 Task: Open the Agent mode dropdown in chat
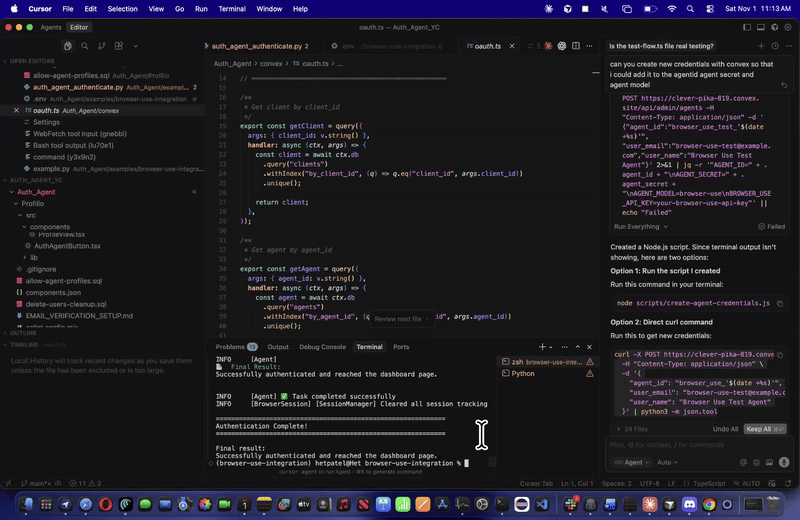pyautogui.click(x=632, y=462)
